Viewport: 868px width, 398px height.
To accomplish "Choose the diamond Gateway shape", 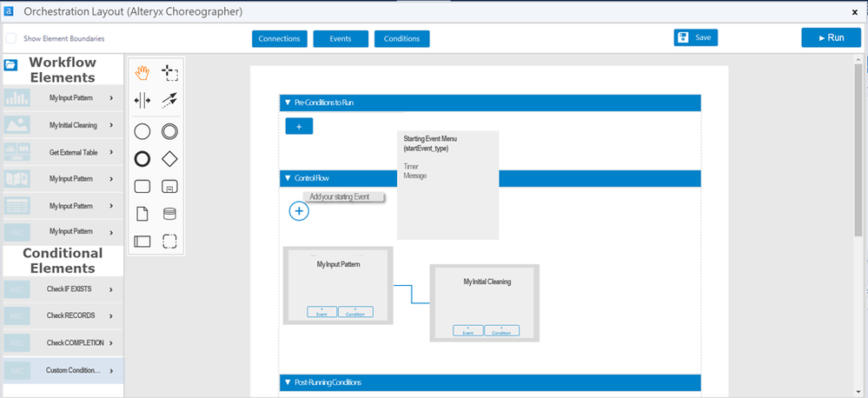I will (169, 159).
